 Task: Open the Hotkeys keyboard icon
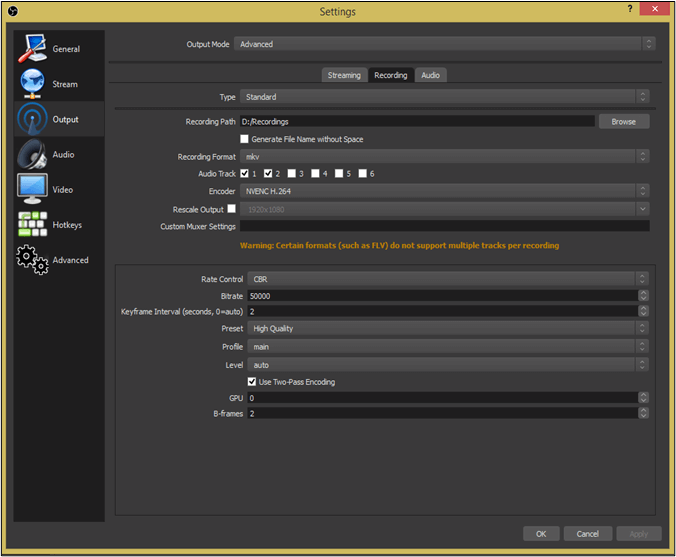click(31, 225)
